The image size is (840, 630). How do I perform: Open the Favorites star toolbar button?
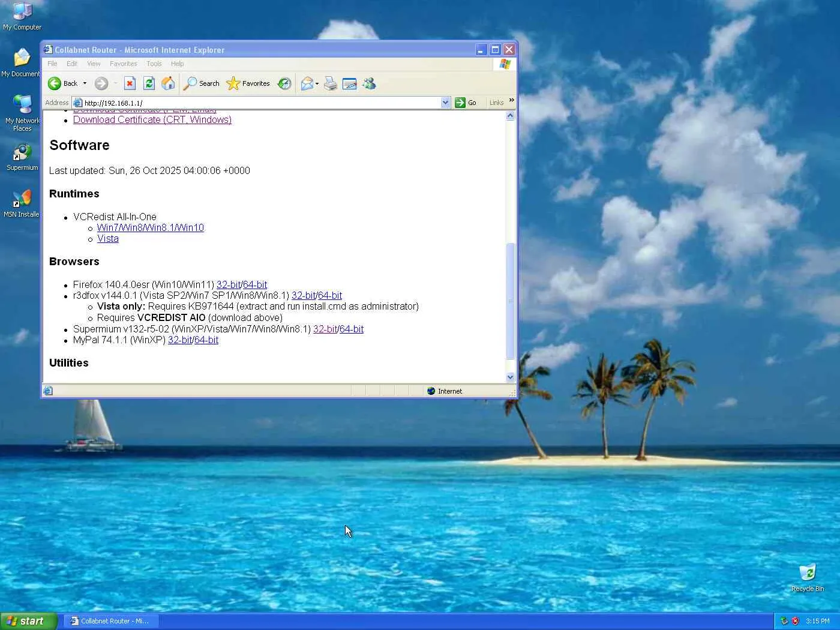pos(248,83)
